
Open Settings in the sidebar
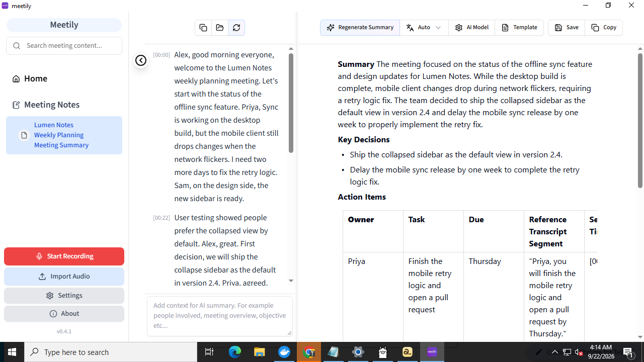click(x=64, y=296)
